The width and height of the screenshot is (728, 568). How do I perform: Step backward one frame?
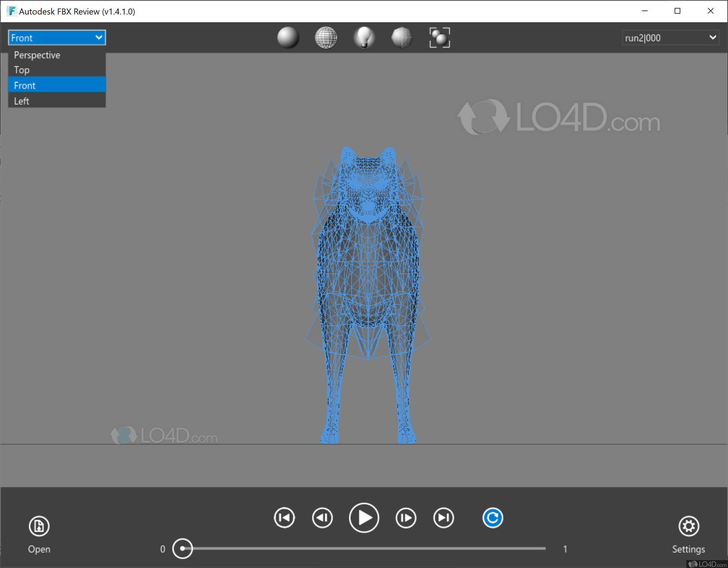(322, 518)
